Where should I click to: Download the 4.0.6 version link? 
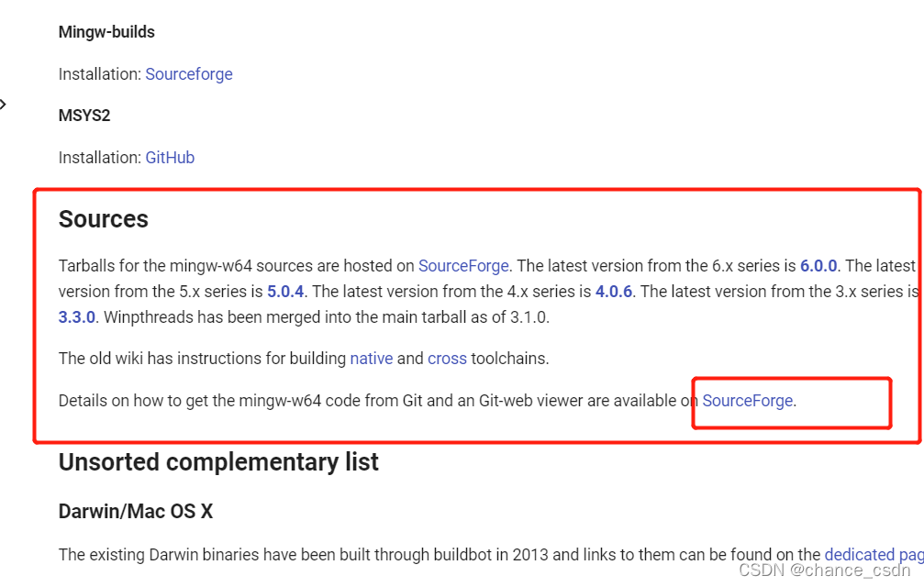(614, 292)
